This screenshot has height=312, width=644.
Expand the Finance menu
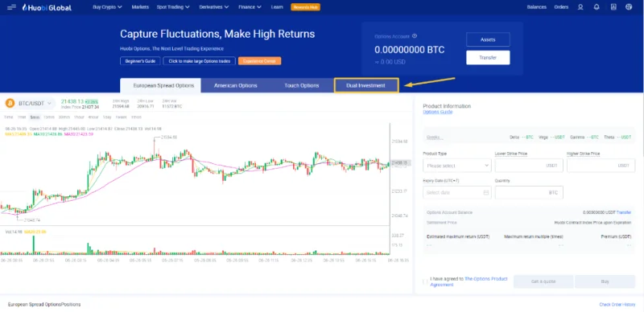250,7
